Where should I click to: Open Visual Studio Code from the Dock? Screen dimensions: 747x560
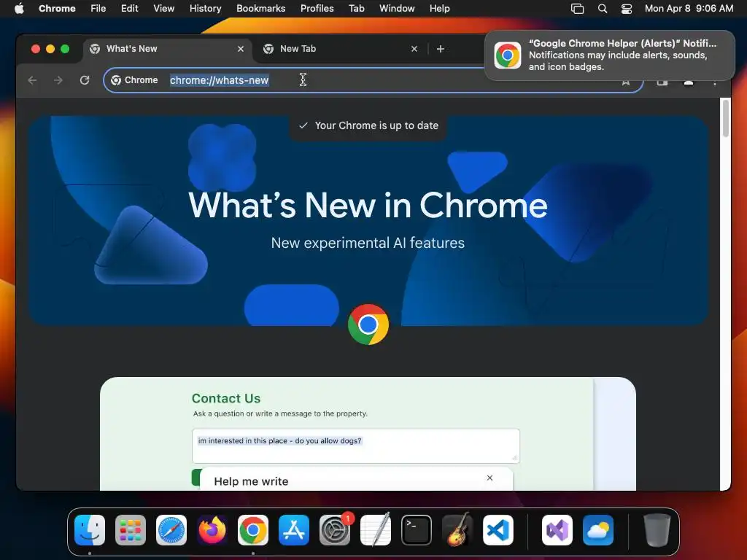pos(498,530)
